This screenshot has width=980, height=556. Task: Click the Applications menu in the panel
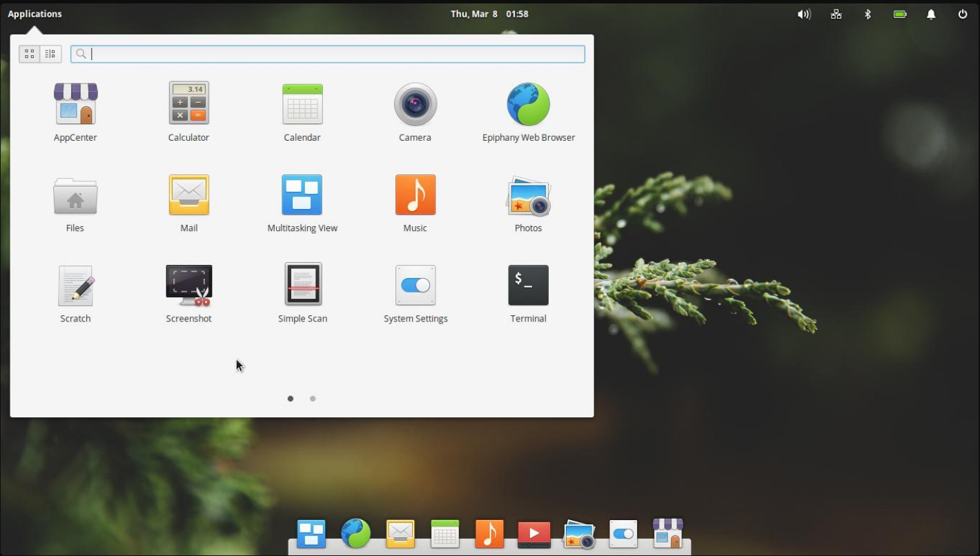click(35, 14)
